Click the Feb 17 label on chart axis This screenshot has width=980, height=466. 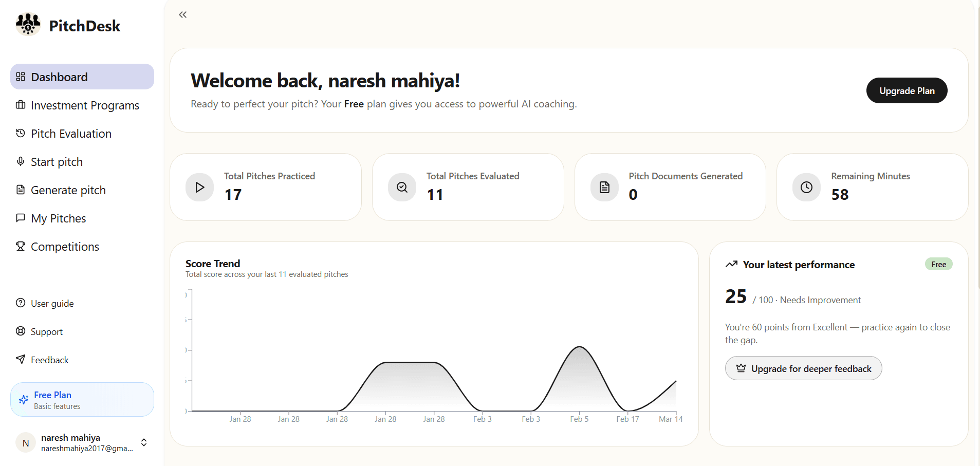click(x=627, y=419)
